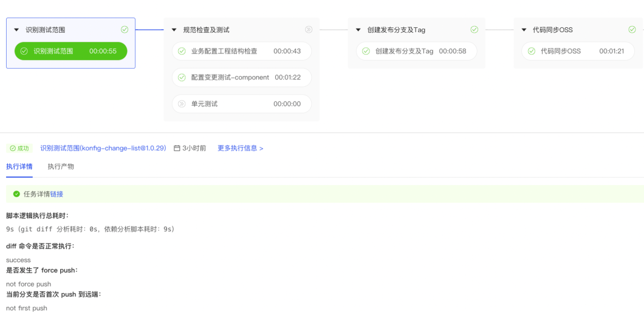Click duration 00:01:21 text

pyautogui.click(x=612, y=52)
